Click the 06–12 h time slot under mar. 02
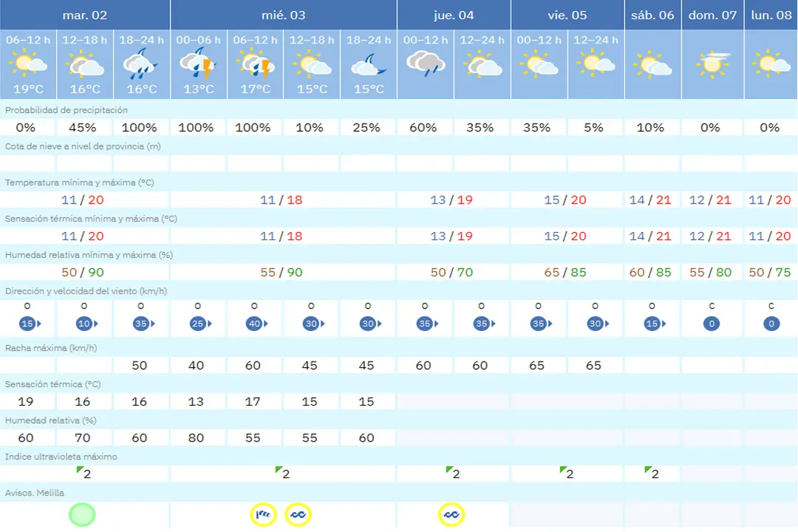The width and height of the screenshot is (798, 532). [28, 40]
